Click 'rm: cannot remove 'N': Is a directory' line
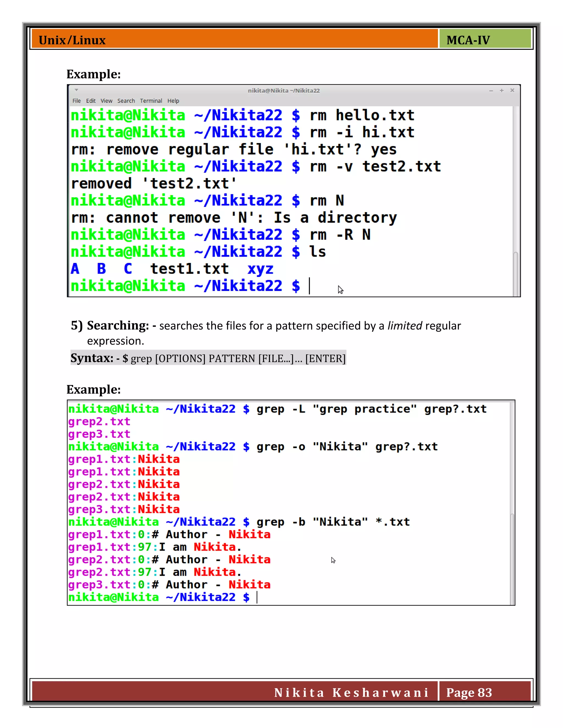This screenshot has width=563, height=728. point(234,218)
